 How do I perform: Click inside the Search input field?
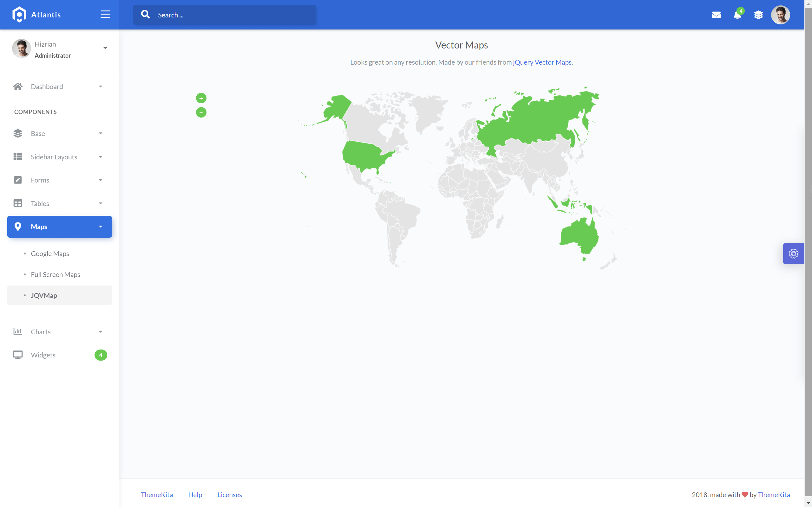[235, 15]
